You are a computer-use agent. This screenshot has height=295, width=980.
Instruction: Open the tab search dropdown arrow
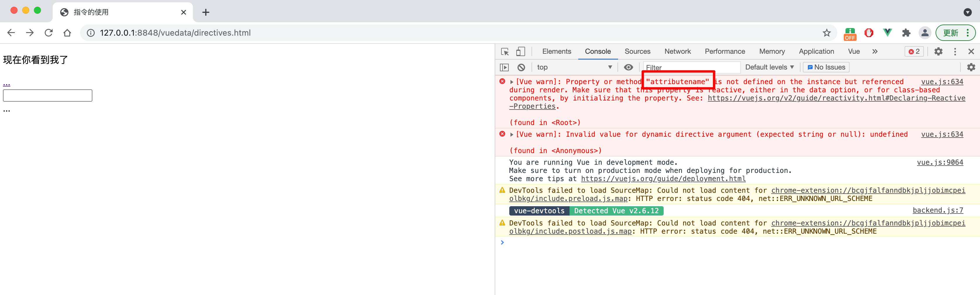[x=967, y=12]
